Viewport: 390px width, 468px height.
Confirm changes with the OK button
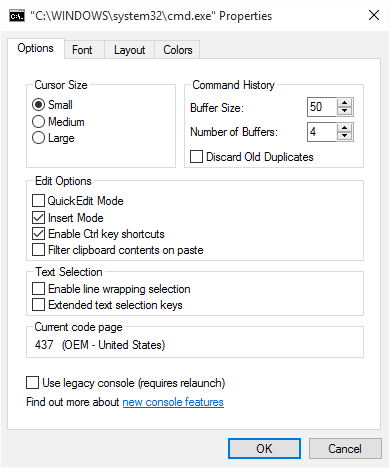[264, 449]
